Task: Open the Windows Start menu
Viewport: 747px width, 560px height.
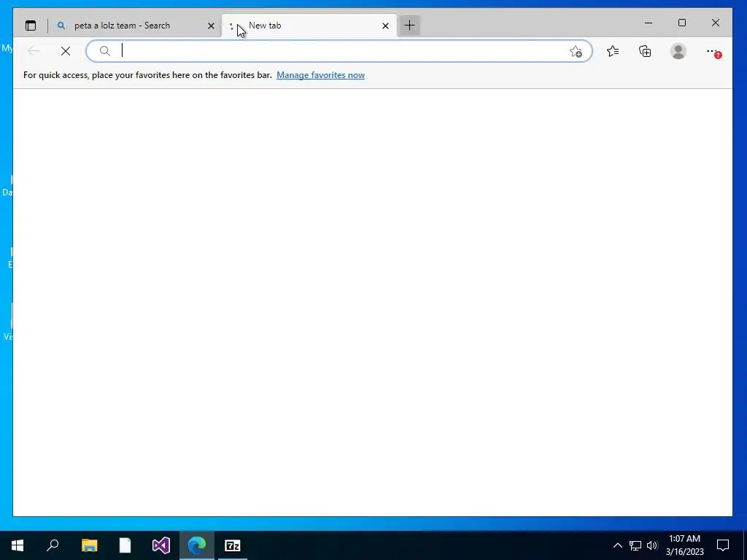Action: [18, 545]
